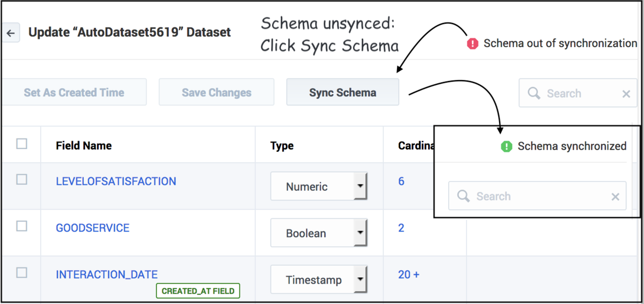Click the back arrow beside Update Dataset title
This screenshot has width=644, height=304.
pyautogui.click(x=11, y=33)
